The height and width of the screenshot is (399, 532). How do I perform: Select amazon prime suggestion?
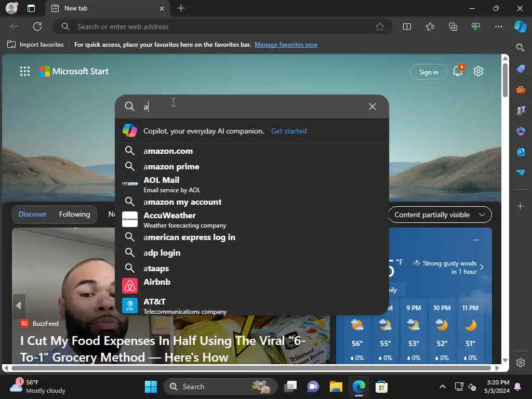click(x=252, y=167)
